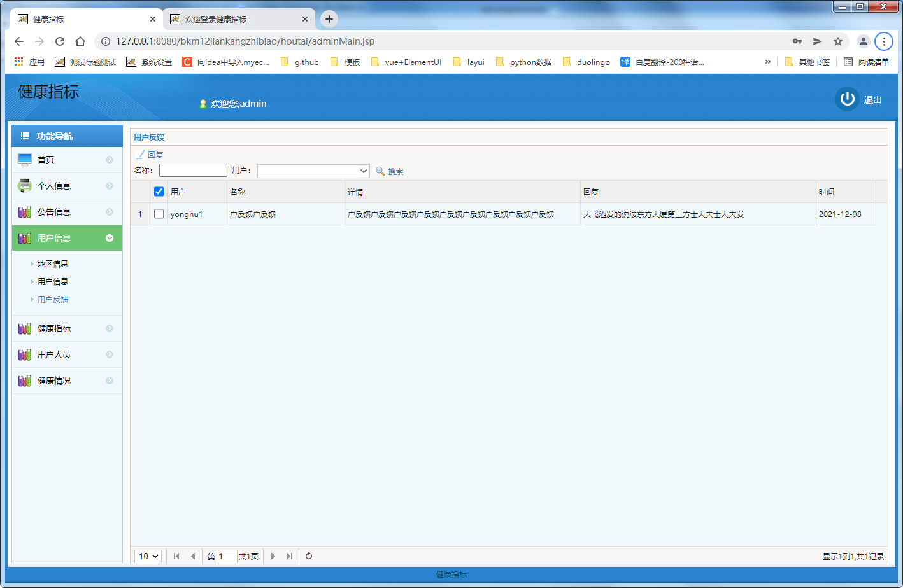Go to the next page of results
Viewport: 903px width, 588px height.
click(x=273, y=556)
